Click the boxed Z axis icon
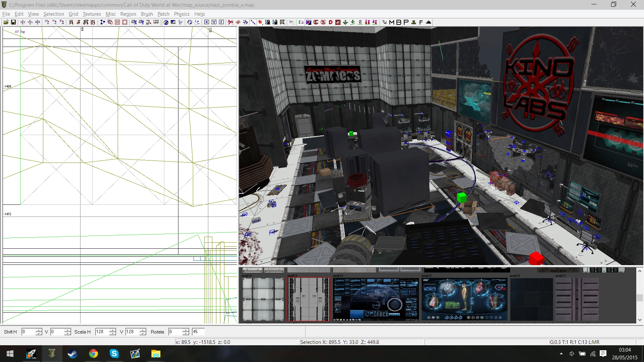Image resolution: width=644 pixels, height=362 pixels. 221,22
